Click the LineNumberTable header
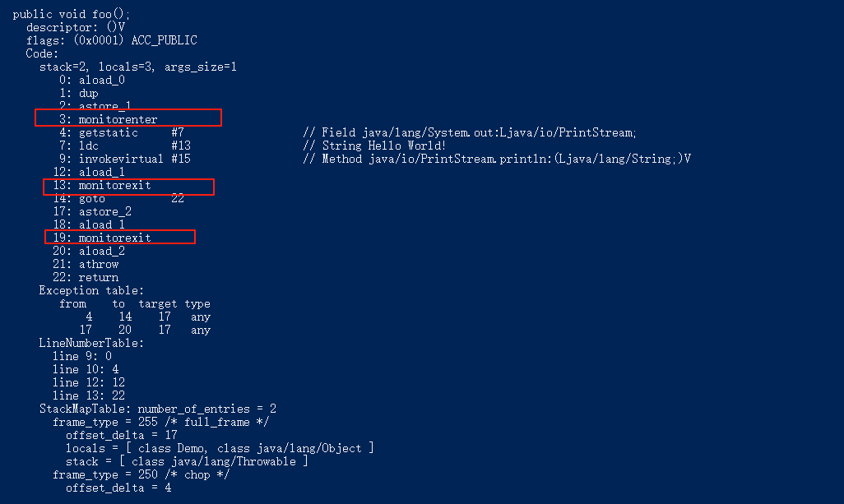Viewport: 844px width, 504px height. coord(91,343)
